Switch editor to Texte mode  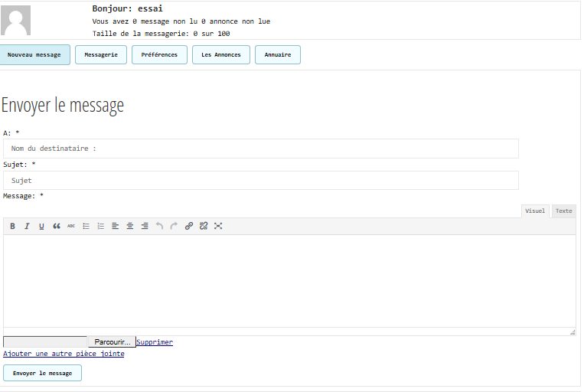[x=564, y=211]
